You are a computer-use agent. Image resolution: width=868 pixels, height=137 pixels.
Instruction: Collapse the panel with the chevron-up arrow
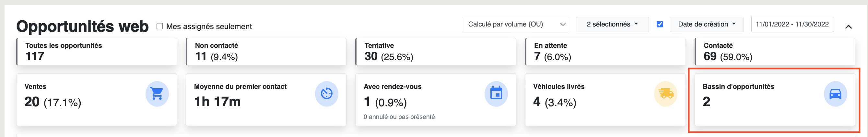pos(849,26)
